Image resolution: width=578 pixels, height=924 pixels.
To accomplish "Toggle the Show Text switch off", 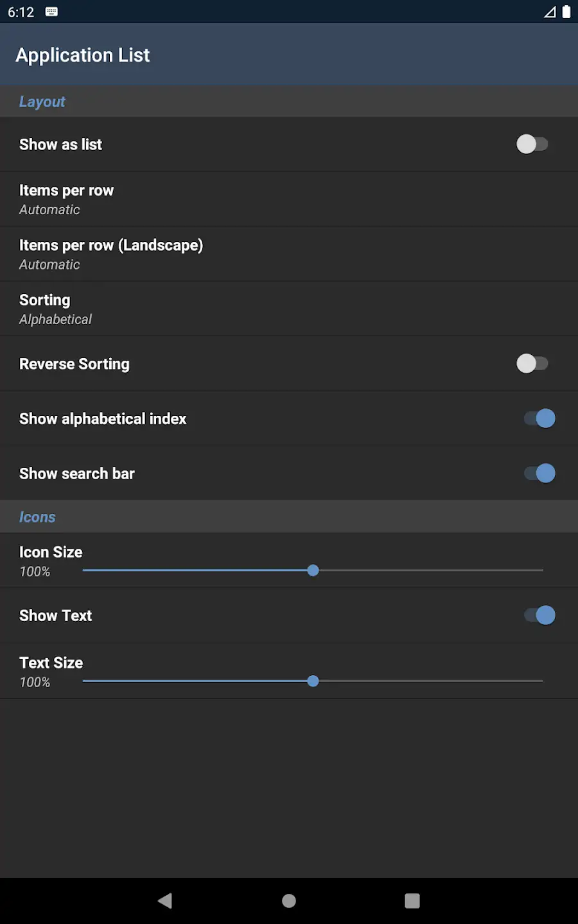I will tap(539, 615).
